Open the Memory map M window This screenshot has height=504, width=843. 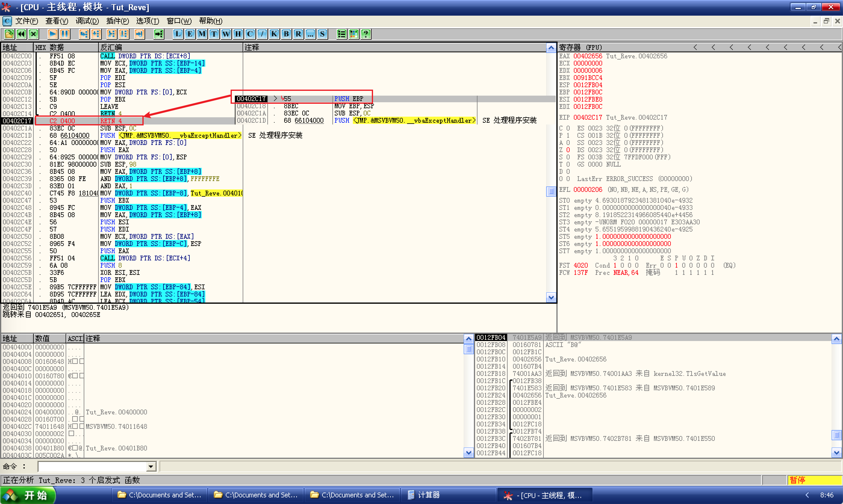click(202, 34)
